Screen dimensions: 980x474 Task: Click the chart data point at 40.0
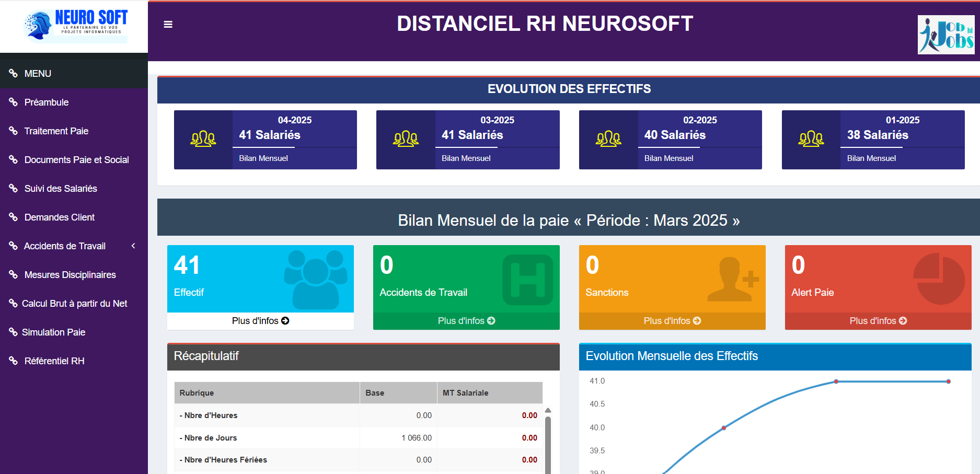[x=724, y=428]
